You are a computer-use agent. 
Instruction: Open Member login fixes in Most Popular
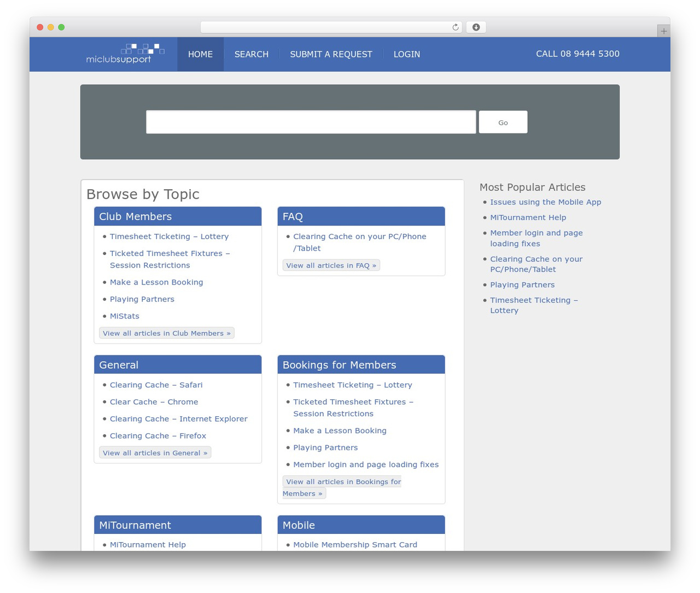coord(536,238)
